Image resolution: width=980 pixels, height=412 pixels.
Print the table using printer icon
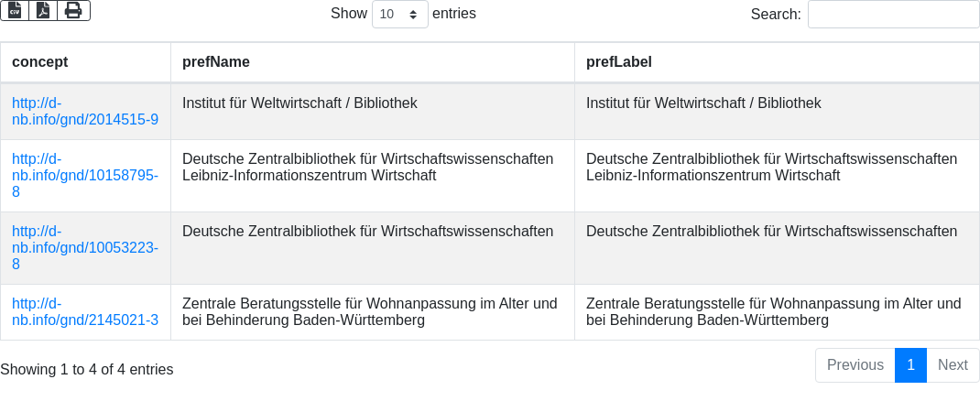(x=73, y=11)
